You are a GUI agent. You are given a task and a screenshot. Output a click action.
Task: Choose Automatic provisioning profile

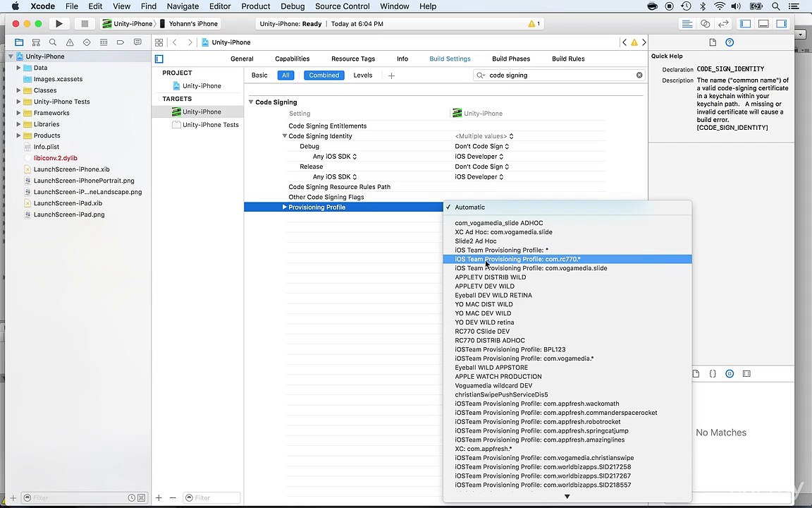pyautogui.click(x=567, y=207)
